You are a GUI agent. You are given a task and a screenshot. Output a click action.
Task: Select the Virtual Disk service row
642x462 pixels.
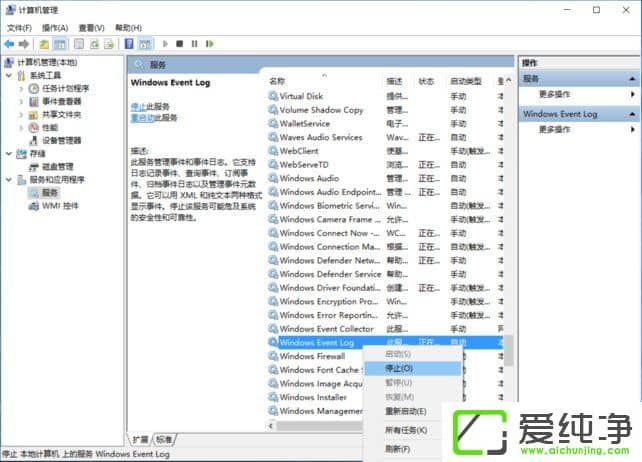point(385,96)
